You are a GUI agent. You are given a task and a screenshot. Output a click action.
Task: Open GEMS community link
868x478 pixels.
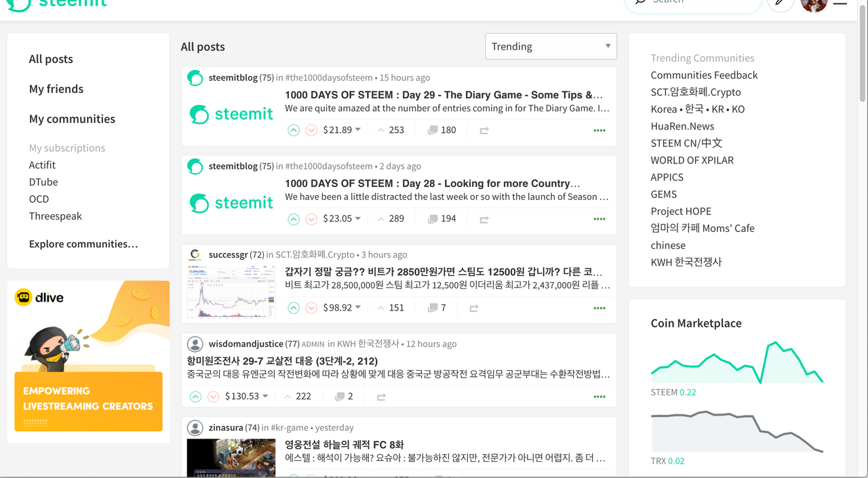point(664,194)
